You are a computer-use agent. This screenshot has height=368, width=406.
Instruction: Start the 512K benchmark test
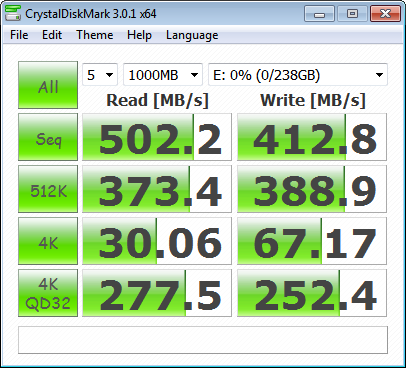(48, 189)
